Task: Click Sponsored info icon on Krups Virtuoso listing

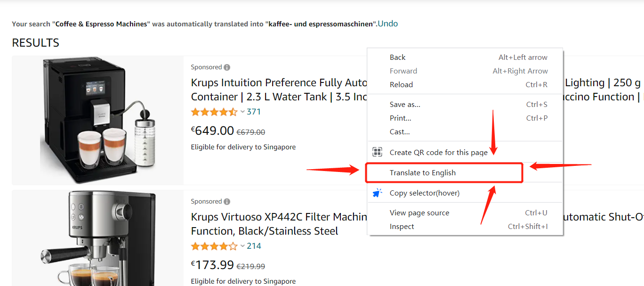Action: 227,201
